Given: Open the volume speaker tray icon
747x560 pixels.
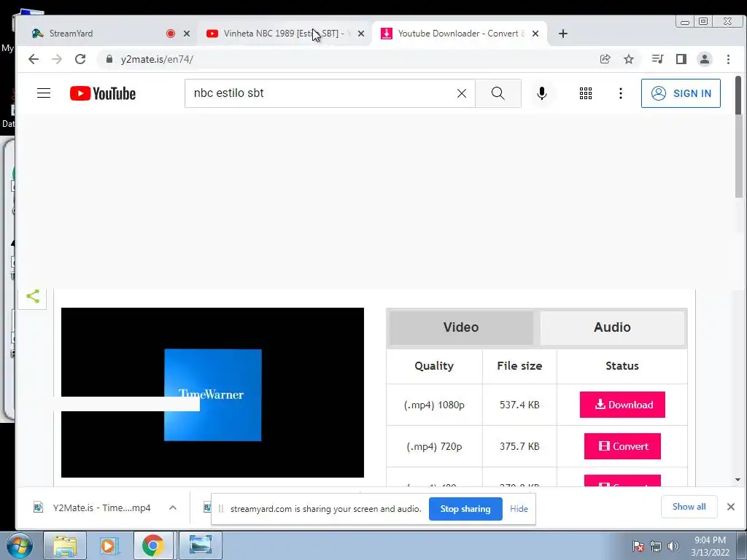Looking at the screenshot, I should pyautogui.click(x=673, y=546).
